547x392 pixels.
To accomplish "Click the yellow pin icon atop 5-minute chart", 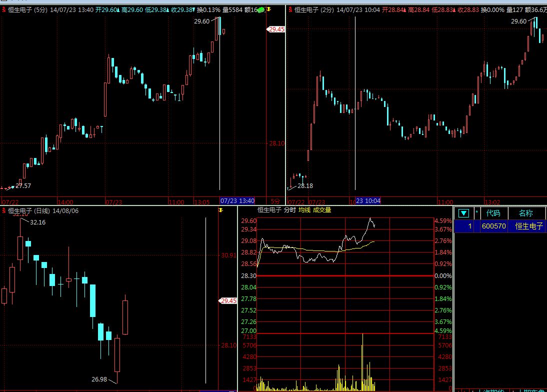I will pos(269,9).
